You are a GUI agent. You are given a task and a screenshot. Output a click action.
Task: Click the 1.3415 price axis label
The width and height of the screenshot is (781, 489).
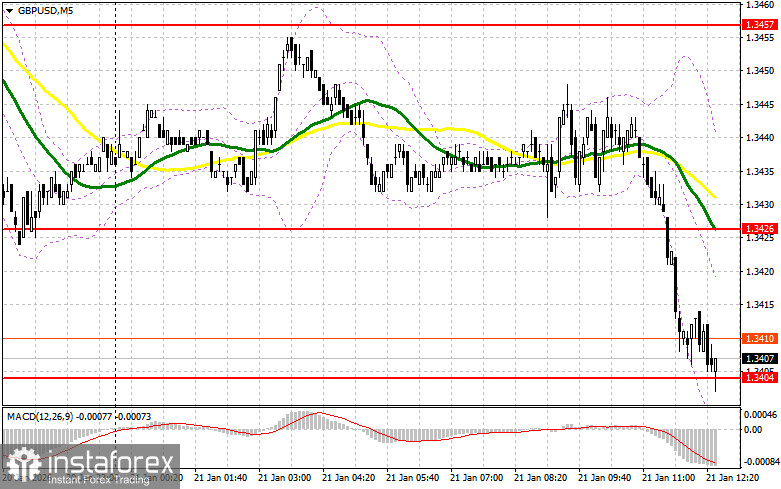760,305
